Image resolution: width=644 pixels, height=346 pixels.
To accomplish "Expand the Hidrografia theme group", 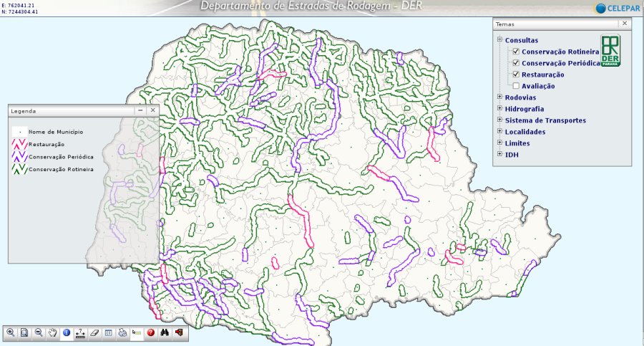I will (499, 108).
